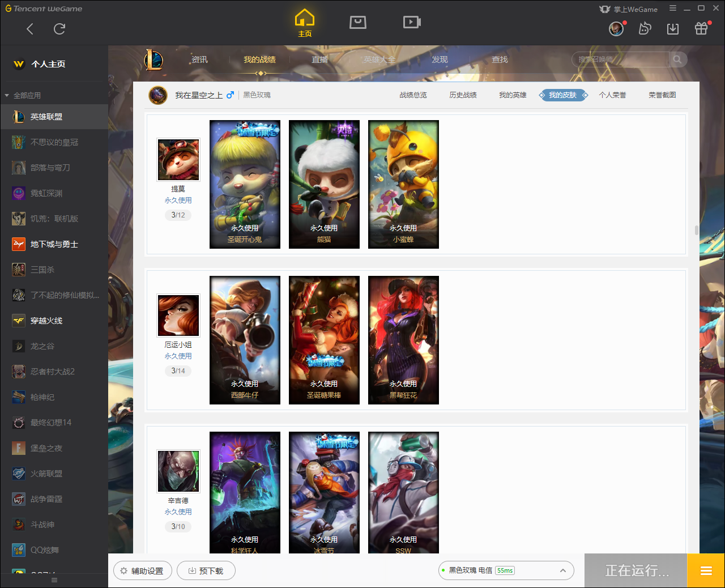Click the 预下载 button
Viewport: 725px width, 588px height.
pos(206,570)
